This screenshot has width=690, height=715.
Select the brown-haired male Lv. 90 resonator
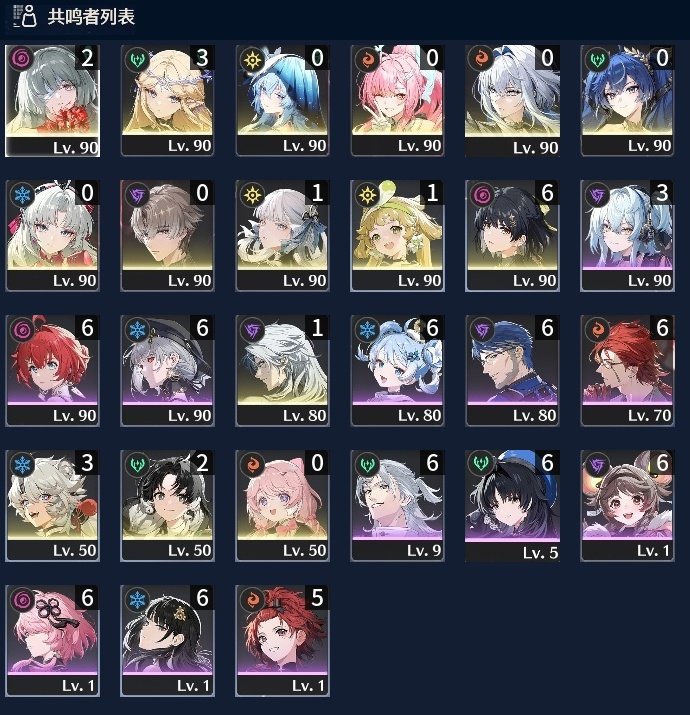pos(167,235)
